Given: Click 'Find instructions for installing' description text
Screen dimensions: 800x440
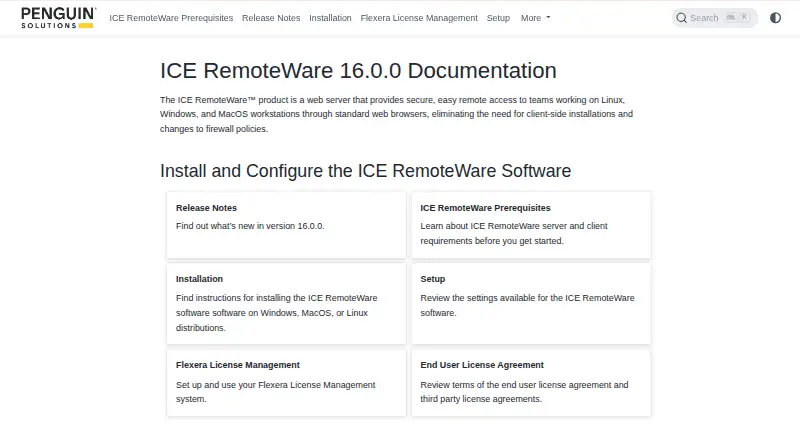Looking at the screenshot, I should tap(277, 312).
